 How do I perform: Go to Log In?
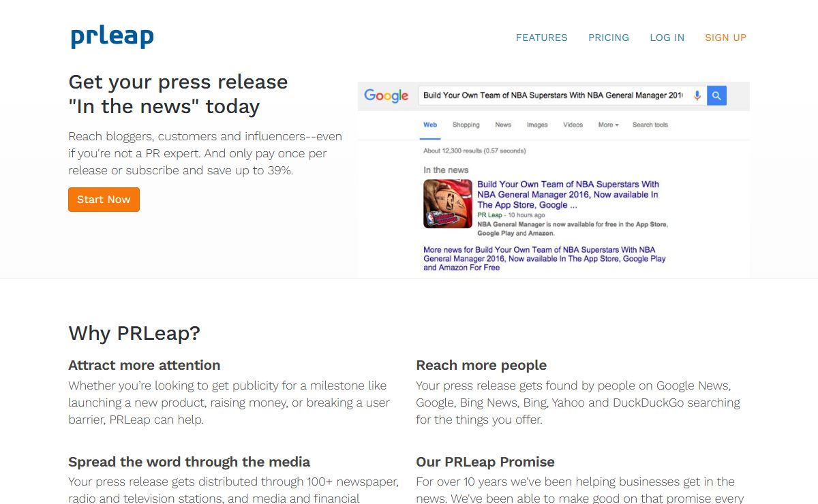click(667, 37)
